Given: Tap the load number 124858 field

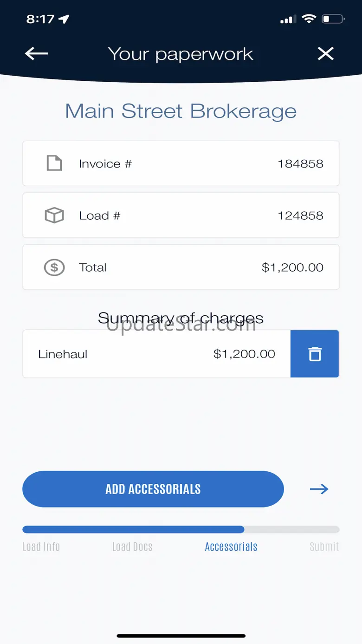Looking at the screenshot, I should [300, 215].
